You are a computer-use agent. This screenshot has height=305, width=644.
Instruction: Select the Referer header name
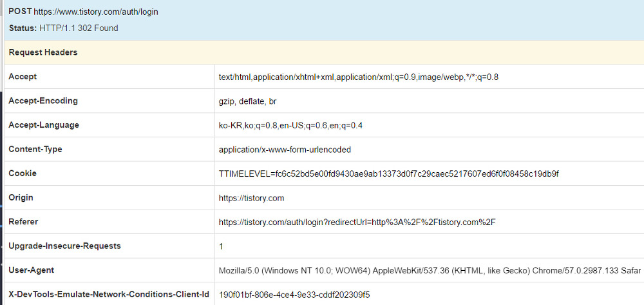coord(23,222)
